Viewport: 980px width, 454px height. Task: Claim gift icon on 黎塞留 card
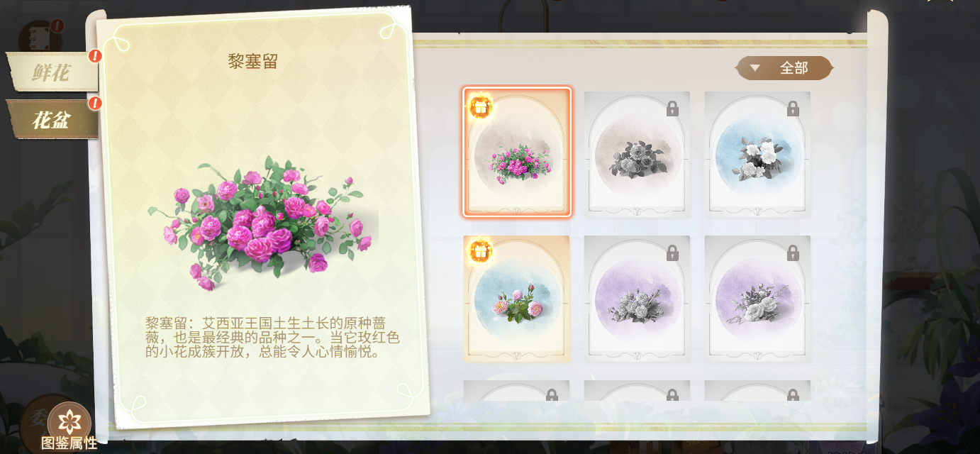(x=480, y=106)
